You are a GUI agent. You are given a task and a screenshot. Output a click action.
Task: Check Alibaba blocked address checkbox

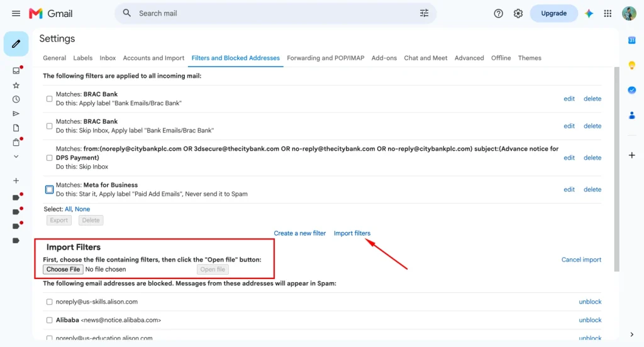49,321
